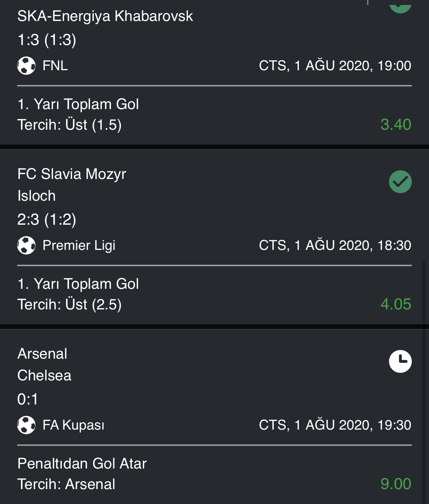
Task: Select the FNL league label
Action: [x=55, y=66]
